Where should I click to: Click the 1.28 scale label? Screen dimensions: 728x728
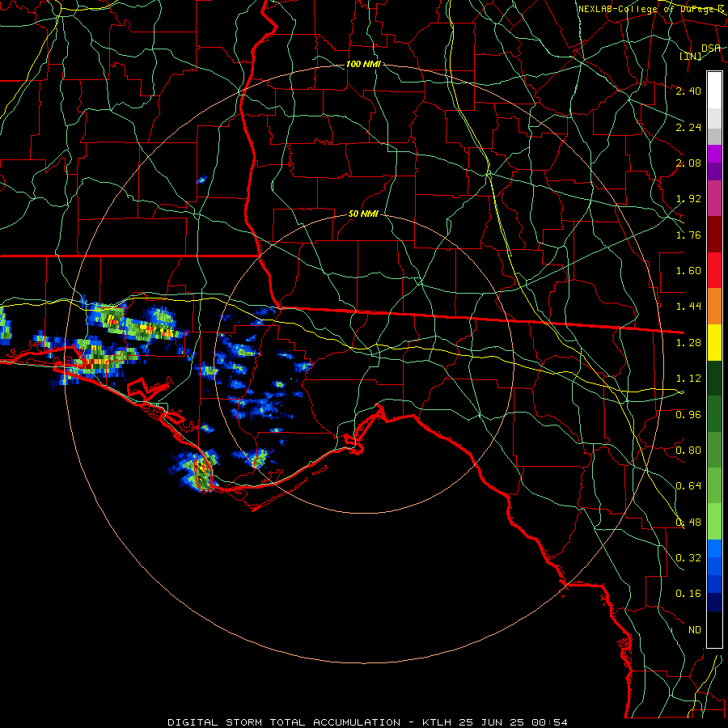pos(688,343)
